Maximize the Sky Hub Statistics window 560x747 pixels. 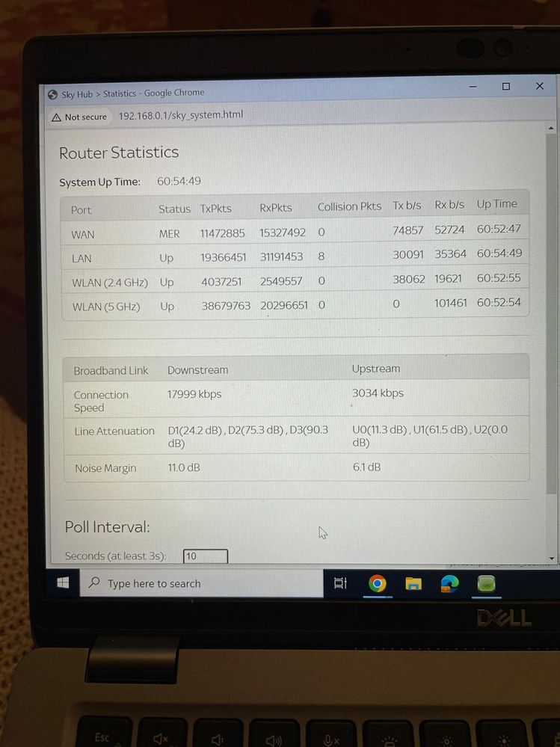tap(506, 87)
